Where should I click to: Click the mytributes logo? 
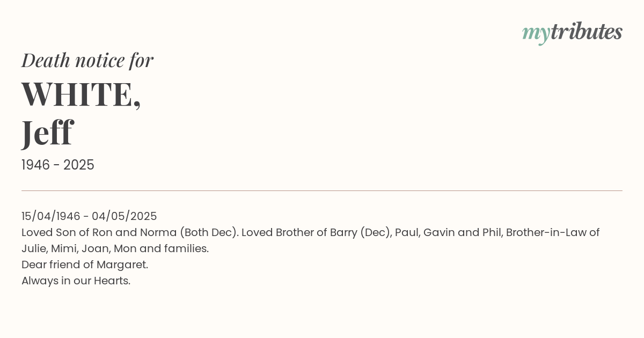[572, 33]
